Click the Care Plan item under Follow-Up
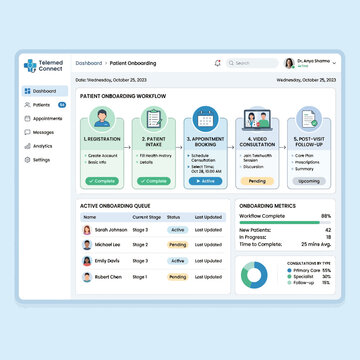 pos(304,156)
